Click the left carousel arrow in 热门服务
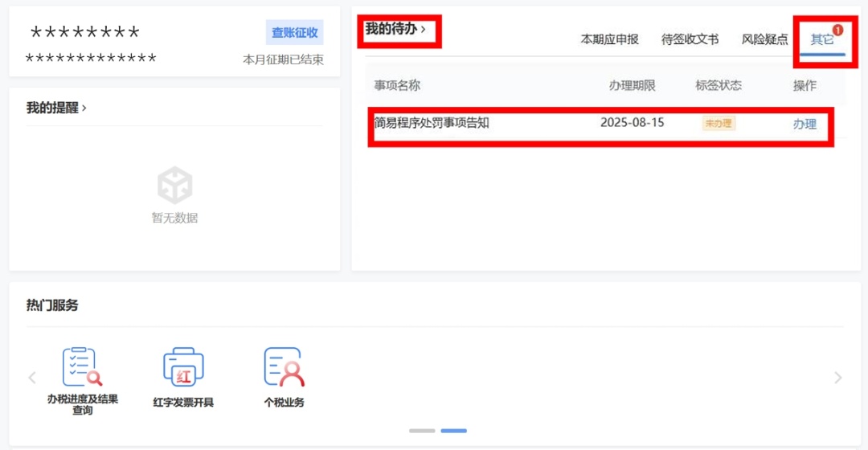The height and width of the screenshot is (450, 868). tap(32, 378)
